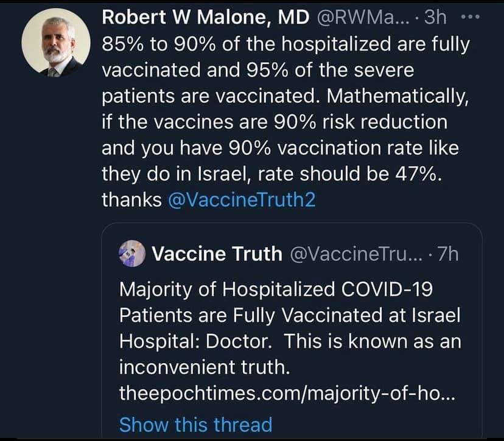
Task: Open the @VaccineTruth2 mention link
Action: click(x=242, y=200)
